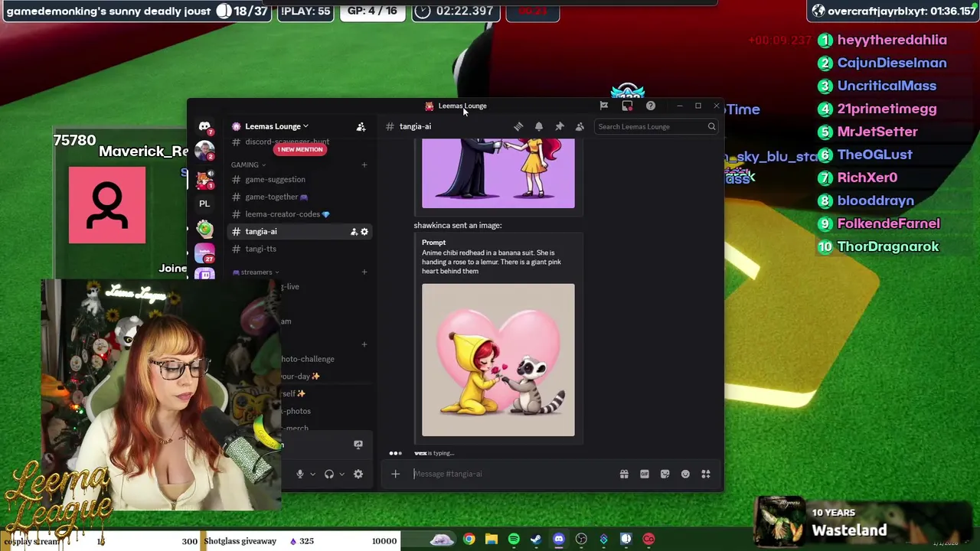Open the PL server in Discord sidebar
This screenshot has width=980, height=551.
click(204, 204)
